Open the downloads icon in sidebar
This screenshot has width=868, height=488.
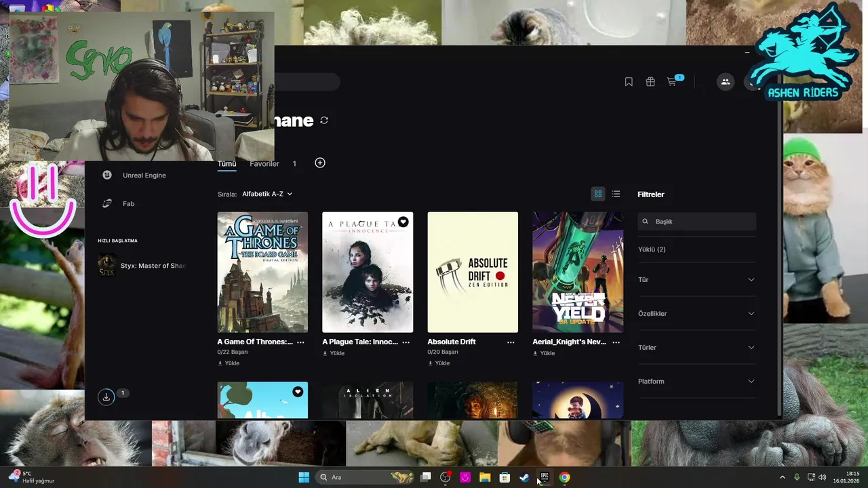coord(106,397)
